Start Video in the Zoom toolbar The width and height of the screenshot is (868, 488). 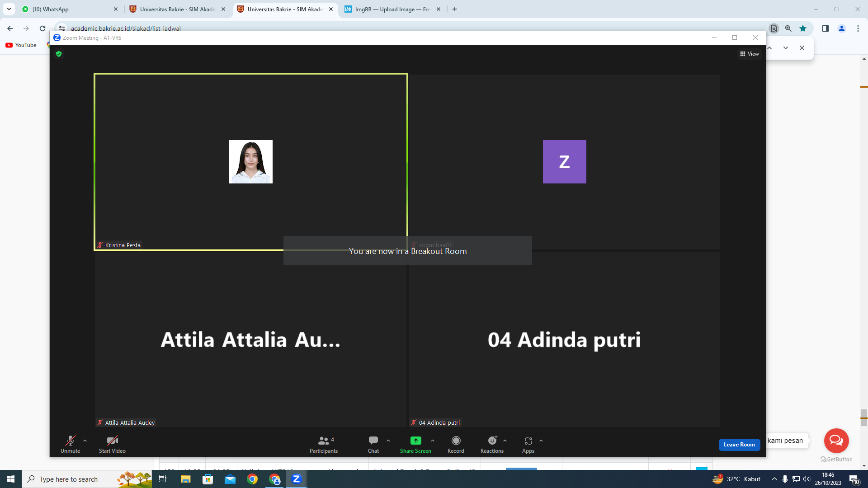coord(112,444)
